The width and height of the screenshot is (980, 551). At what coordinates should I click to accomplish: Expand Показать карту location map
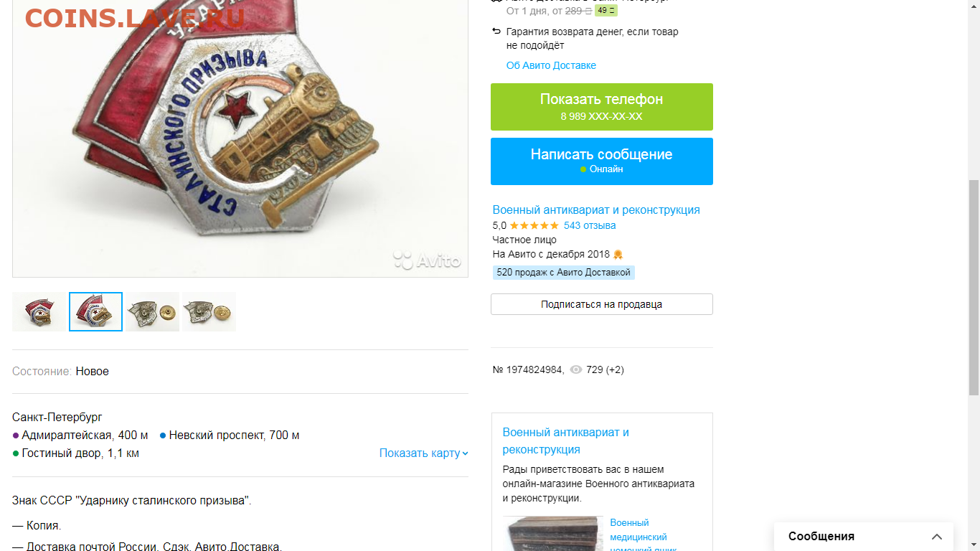pos(423,453)
